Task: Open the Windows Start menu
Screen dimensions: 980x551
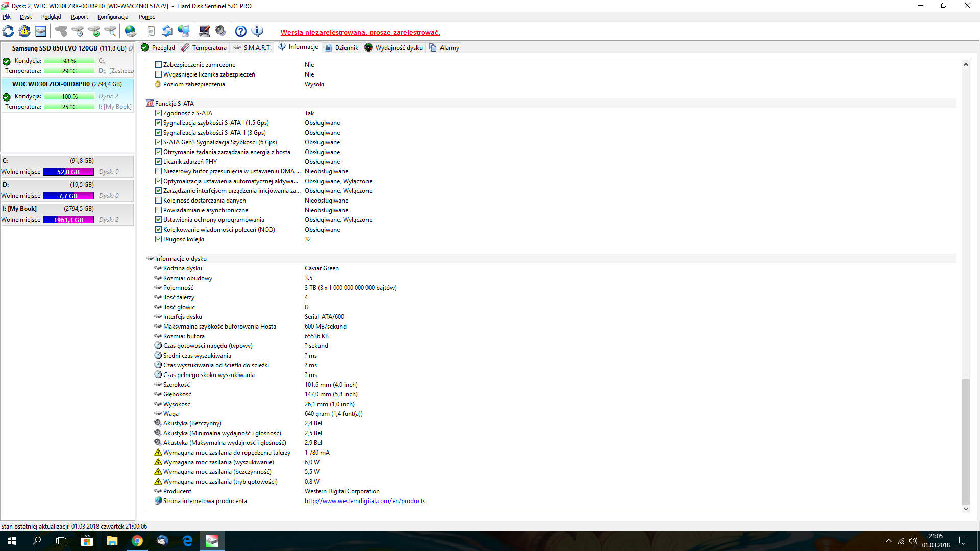Action: 12,541
